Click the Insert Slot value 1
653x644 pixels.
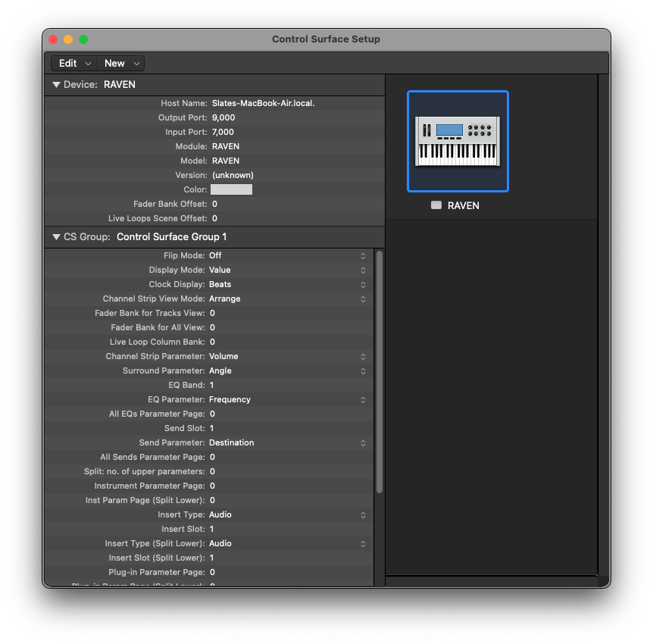point(211,529)
